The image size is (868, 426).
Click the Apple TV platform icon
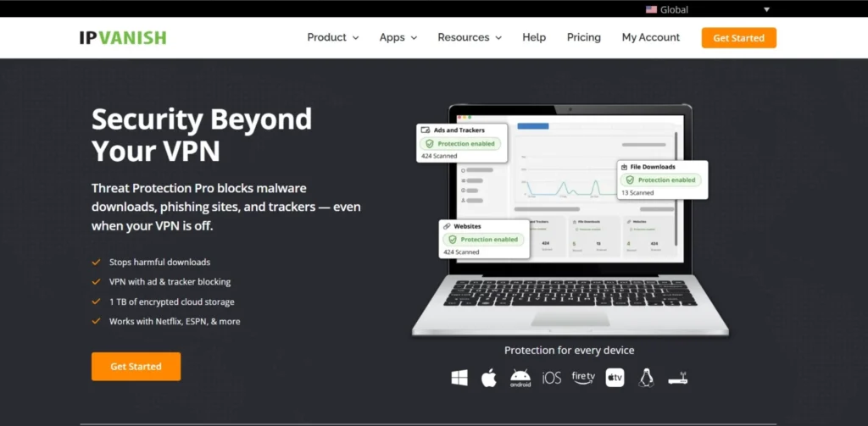615,378
